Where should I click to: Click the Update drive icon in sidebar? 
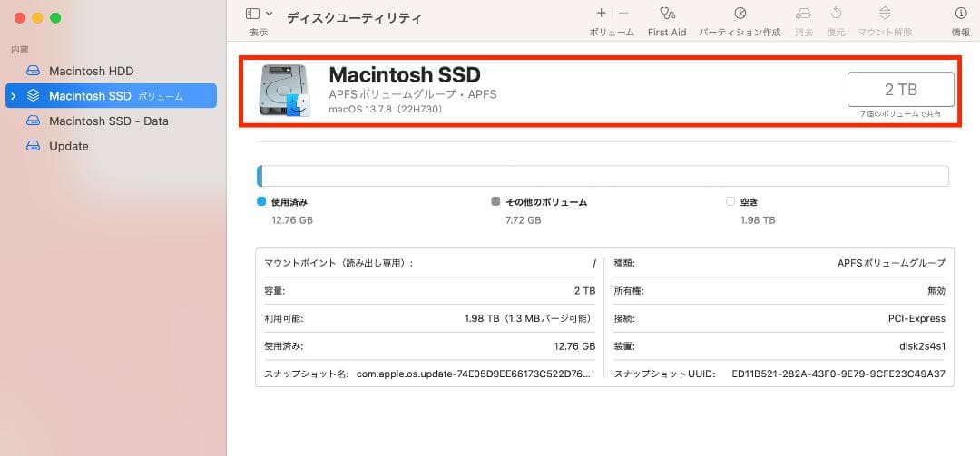[x=34, y=146]
